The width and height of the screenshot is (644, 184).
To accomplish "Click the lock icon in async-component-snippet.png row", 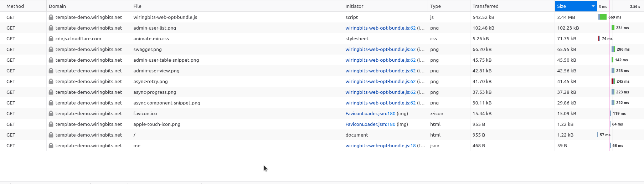I will 51,103.
